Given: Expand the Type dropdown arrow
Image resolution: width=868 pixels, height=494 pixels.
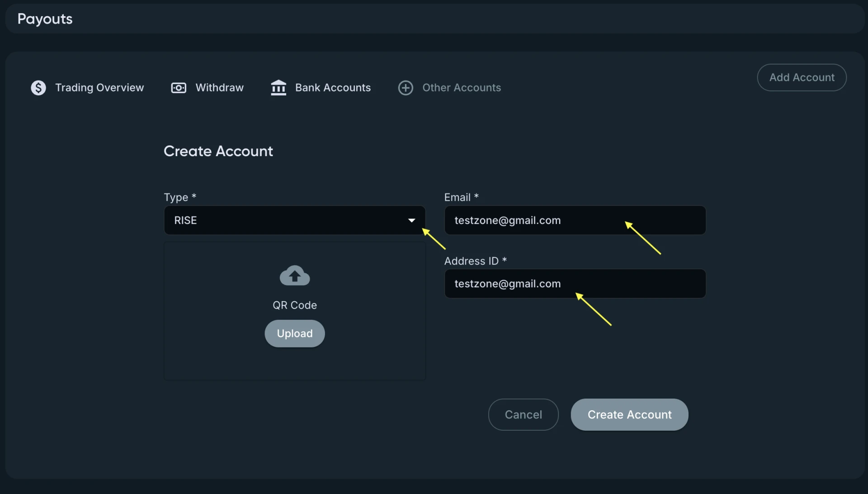Looking at the screenshot, I should click(411, 220).
